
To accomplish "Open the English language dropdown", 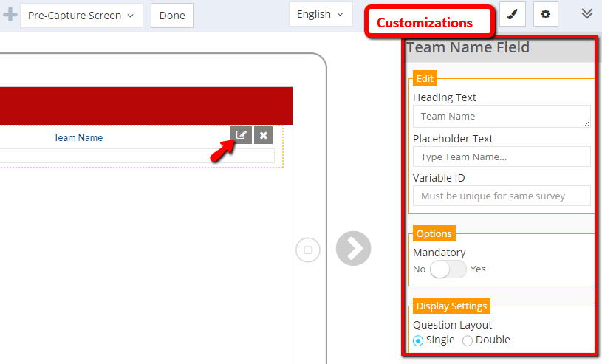I will 321,14.
